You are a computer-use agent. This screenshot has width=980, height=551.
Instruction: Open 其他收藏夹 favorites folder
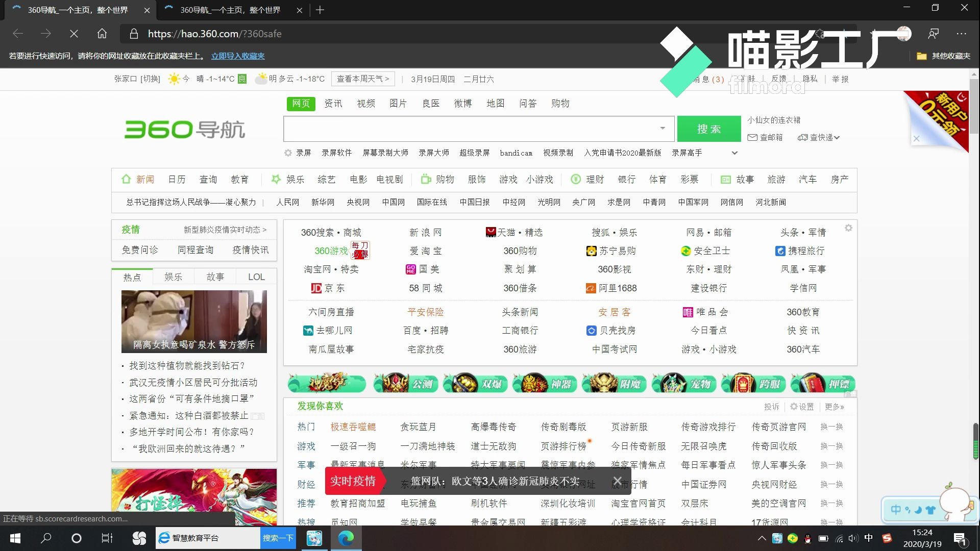(x=944, y=56)
